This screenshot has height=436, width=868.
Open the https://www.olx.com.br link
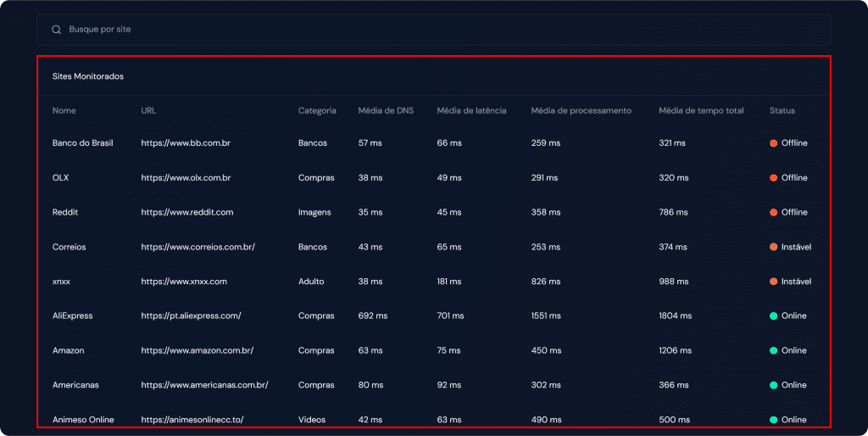[x=186, y=178]
